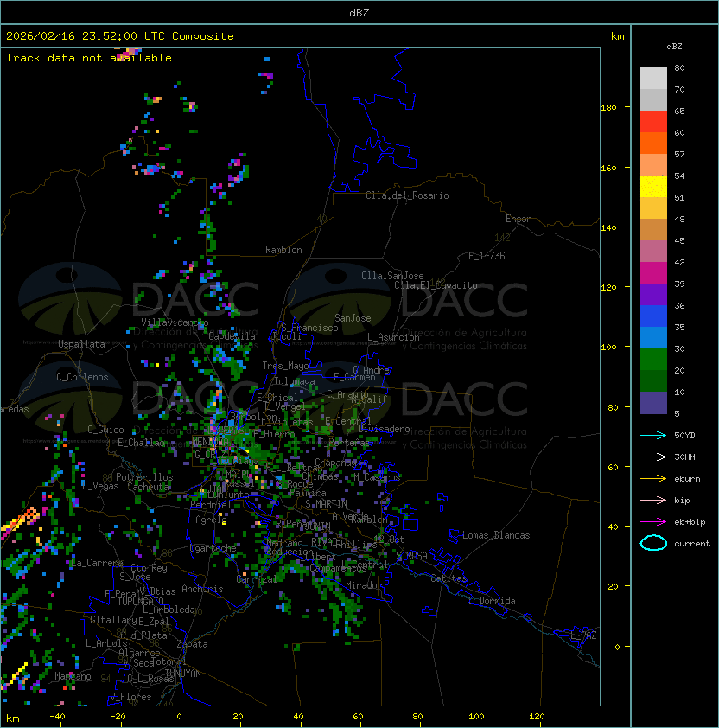Click the 'E_1-736' map label
The image size is (719, 728).
click(487, 256)
